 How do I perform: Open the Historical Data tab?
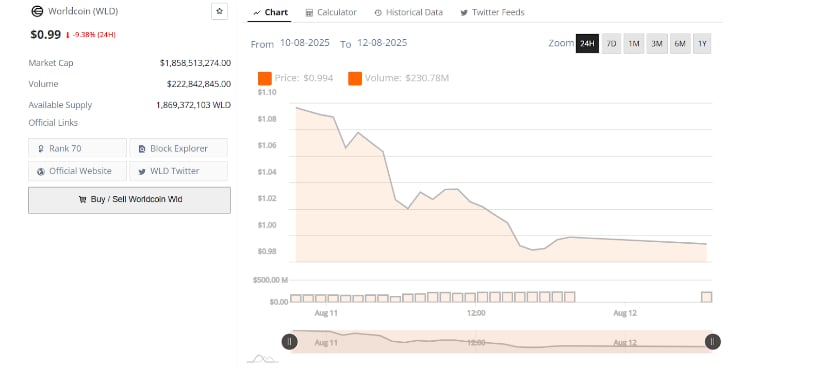pyautogui.click(x=409, y=12)
